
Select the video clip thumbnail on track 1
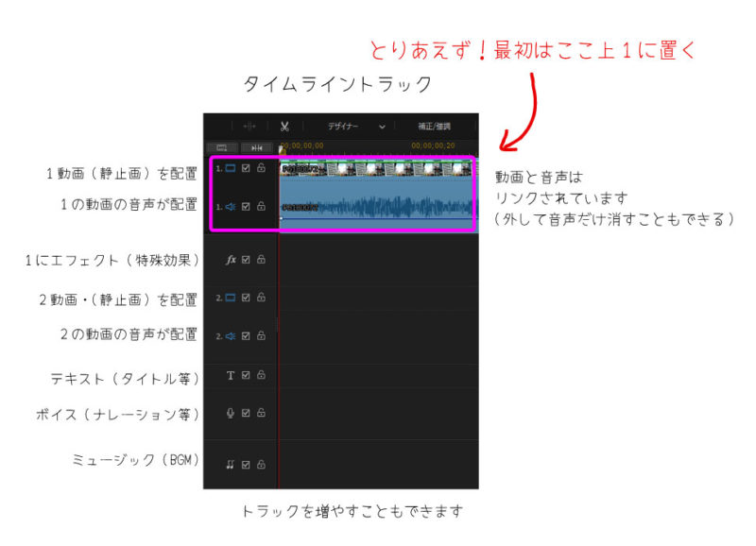[378, 169]
